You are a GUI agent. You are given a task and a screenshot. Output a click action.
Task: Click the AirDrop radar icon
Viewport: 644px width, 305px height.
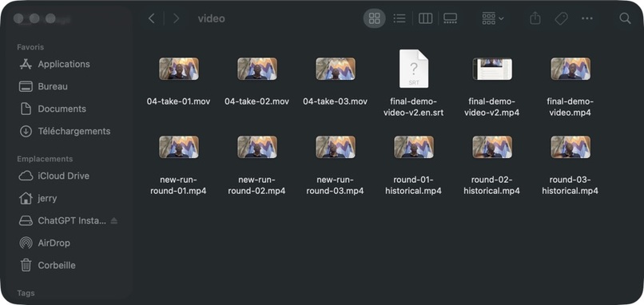(x=26, y=243)
